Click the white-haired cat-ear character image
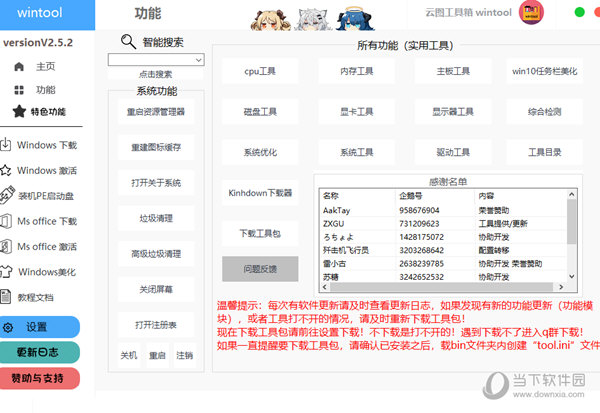Screen dimensions: 600x413 [x=314, y=19]
